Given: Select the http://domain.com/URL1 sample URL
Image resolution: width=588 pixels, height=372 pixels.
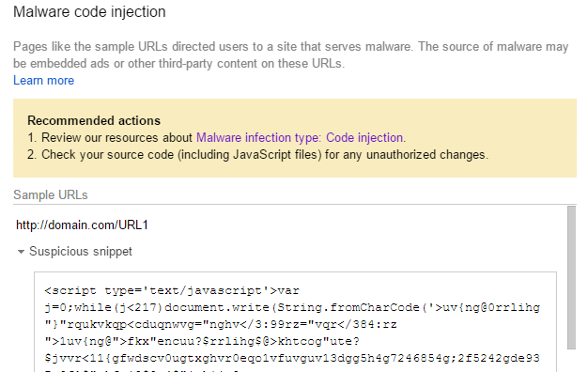Looking at the screenshot, I should click(x=82, y=225).
